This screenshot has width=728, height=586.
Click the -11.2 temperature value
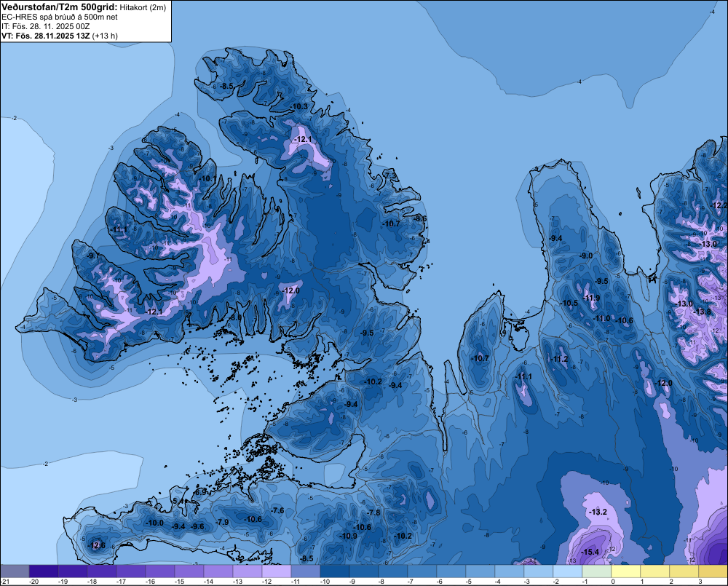click(x=559, y=360)
